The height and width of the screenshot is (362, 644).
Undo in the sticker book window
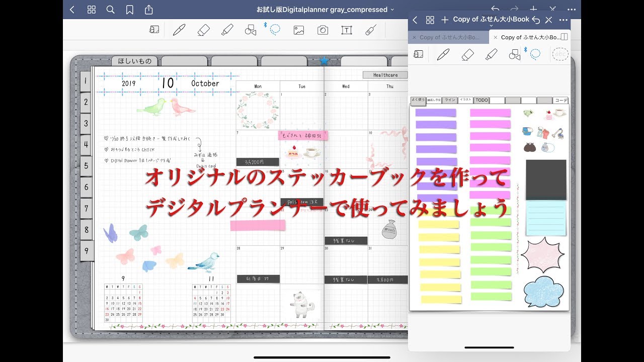[x=536, y=20]
